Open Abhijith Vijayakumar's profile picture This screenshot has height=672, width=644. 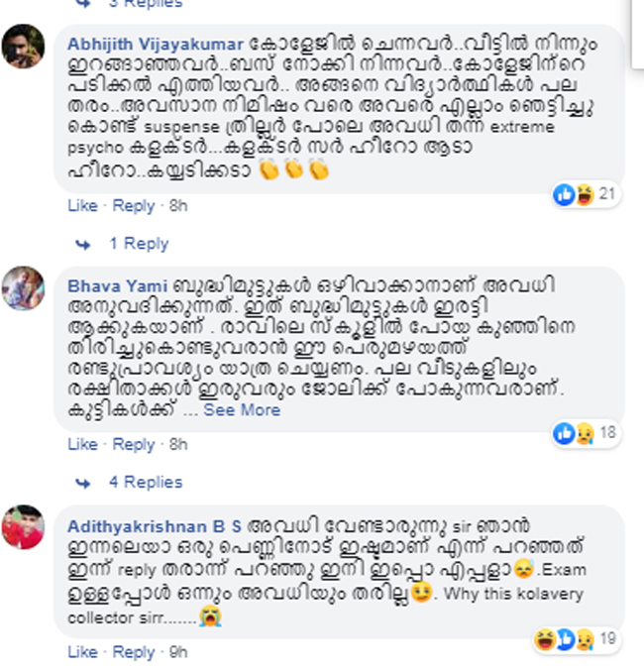click(23, 47)
